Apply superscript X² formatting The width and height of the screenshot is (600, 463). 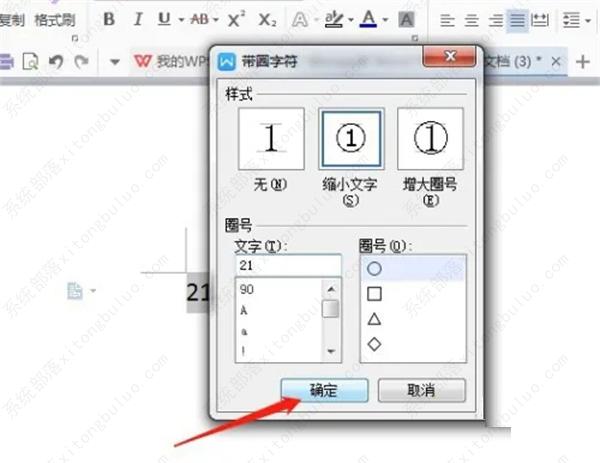(x=236, y=19)
